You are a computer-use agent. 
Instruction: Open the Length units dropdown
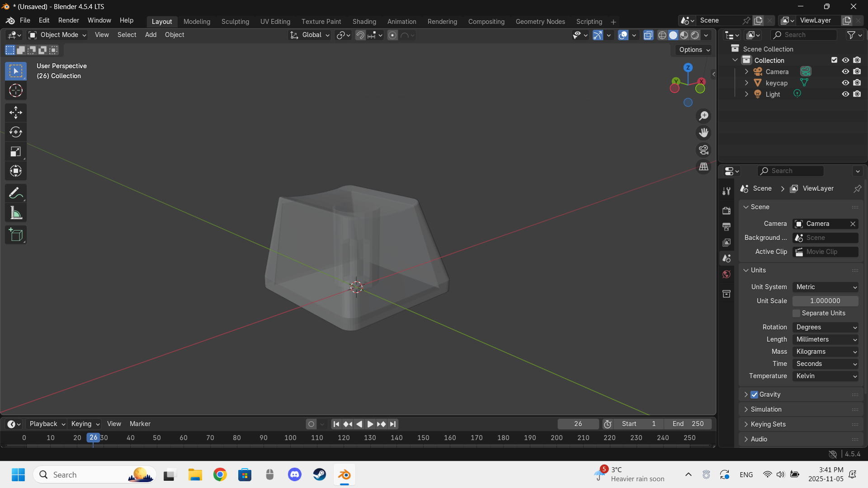coord(826,339)
